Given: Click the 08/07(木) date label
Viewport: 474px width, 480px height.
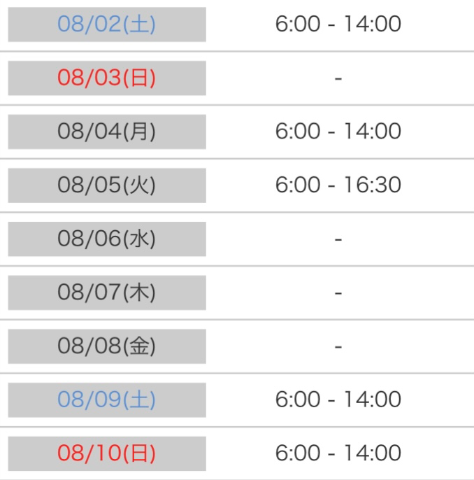Looking at the screenshot, I should point(107,292).
